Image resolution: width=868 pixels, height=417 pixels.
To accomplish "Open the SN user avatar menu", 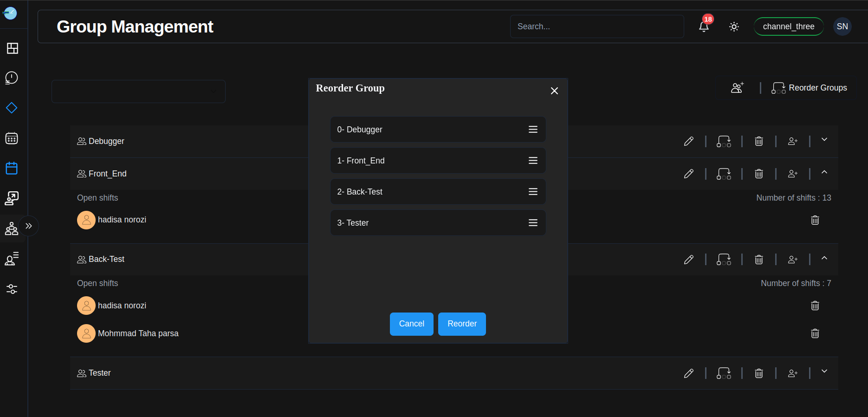I will point(842,26).
